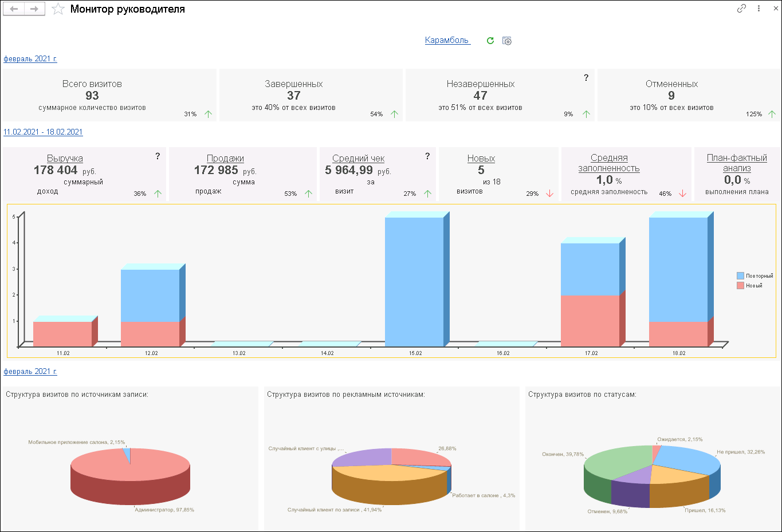The image size is (782, 532).
Task: Open the Карамболь salon link
Action: [x=447, y=40]
